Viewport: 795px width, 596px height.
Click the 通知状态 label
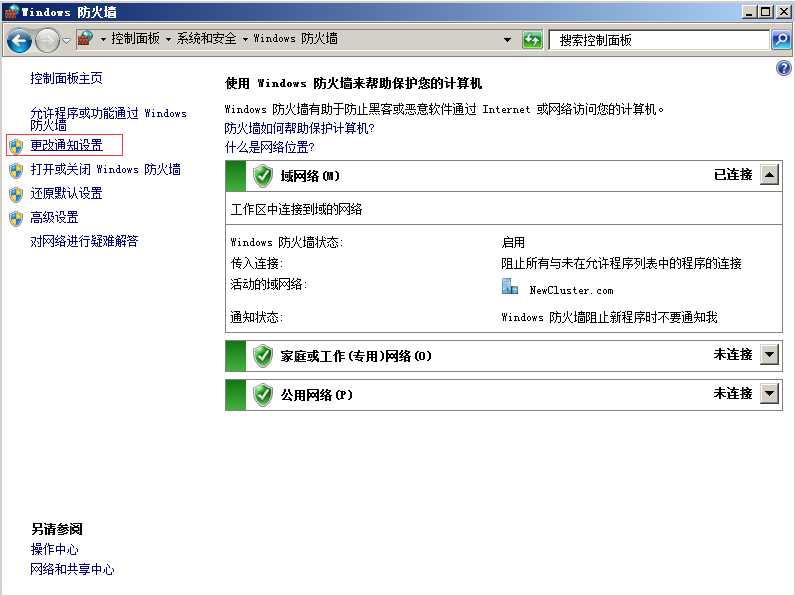(257, 318)
